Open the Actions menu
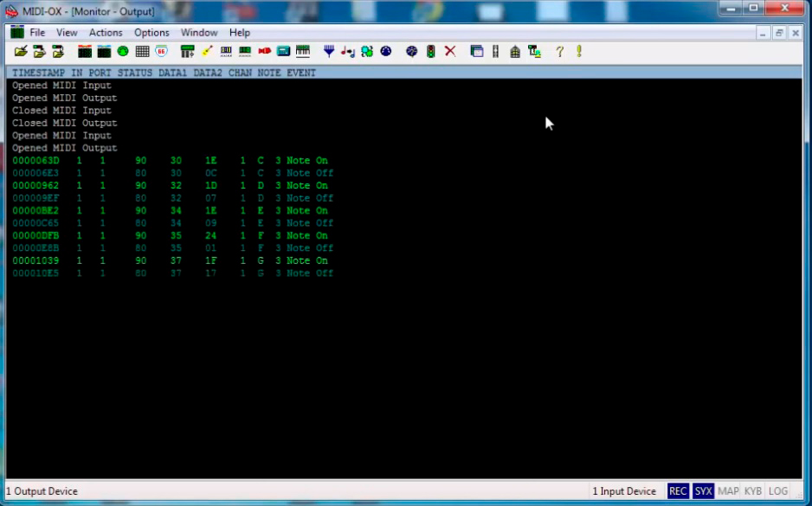The width and height of the screenshot is (812, 506). [x=106, y=33]
